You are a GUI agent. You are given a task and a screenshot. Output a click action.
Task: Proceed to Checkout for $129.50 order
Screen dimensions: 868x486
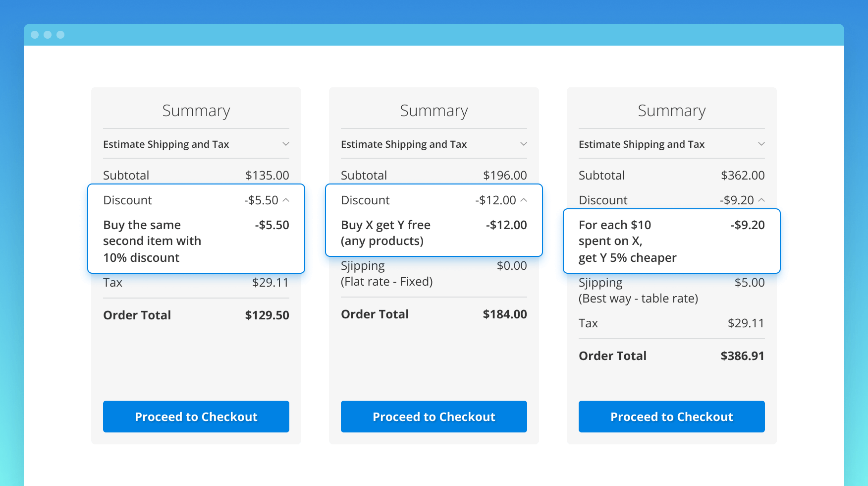tap(196, 417)
